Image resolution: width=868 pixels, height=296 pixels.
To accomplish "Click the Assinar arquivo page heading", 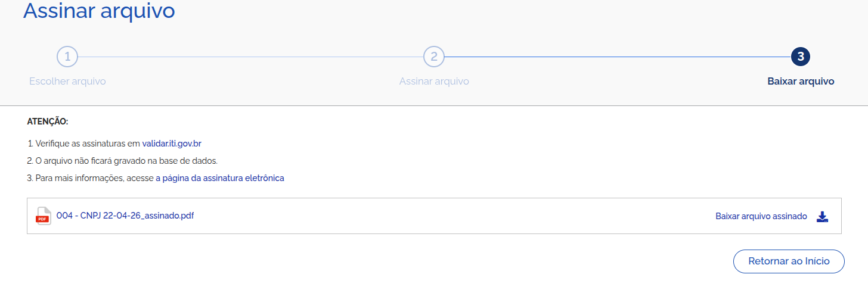I will coord(99,11).
